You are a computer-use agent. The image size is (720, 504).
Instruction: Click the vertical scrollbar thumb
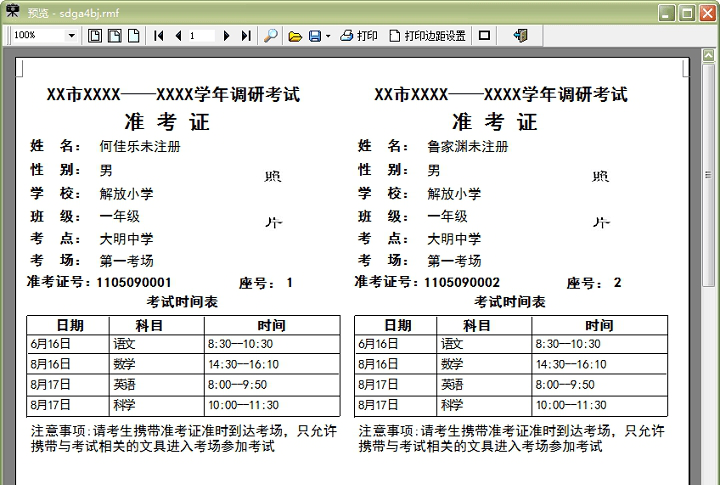tap(709, 175)
